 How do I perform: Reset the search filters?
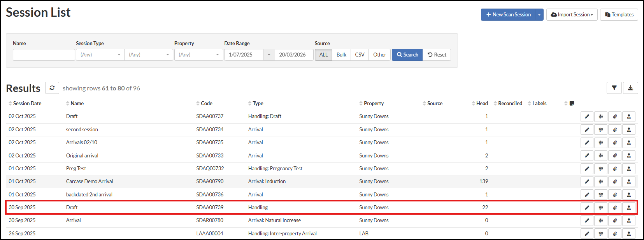(437, 55)
